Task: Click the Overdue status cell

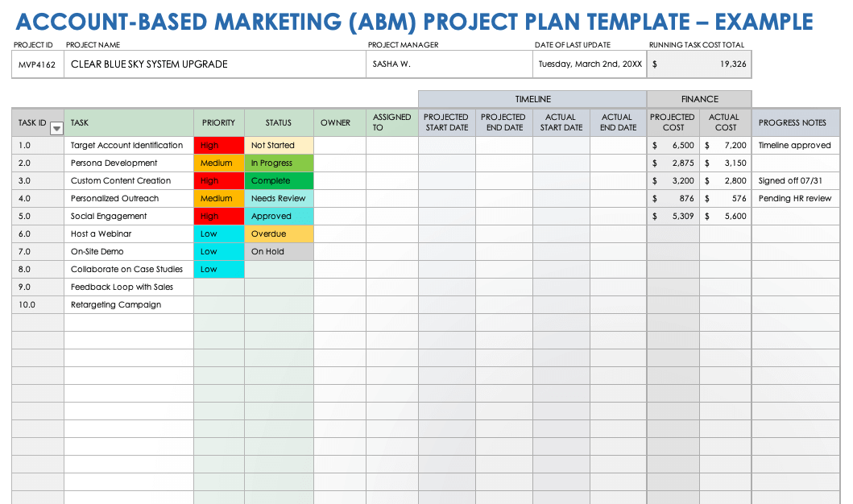Action: 279,234
